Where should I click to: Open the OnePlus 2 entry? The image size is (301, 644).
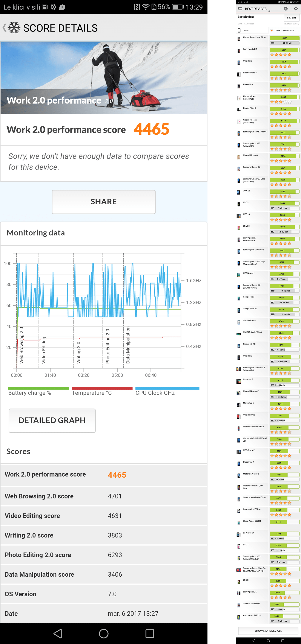click(x=268, y=359)
